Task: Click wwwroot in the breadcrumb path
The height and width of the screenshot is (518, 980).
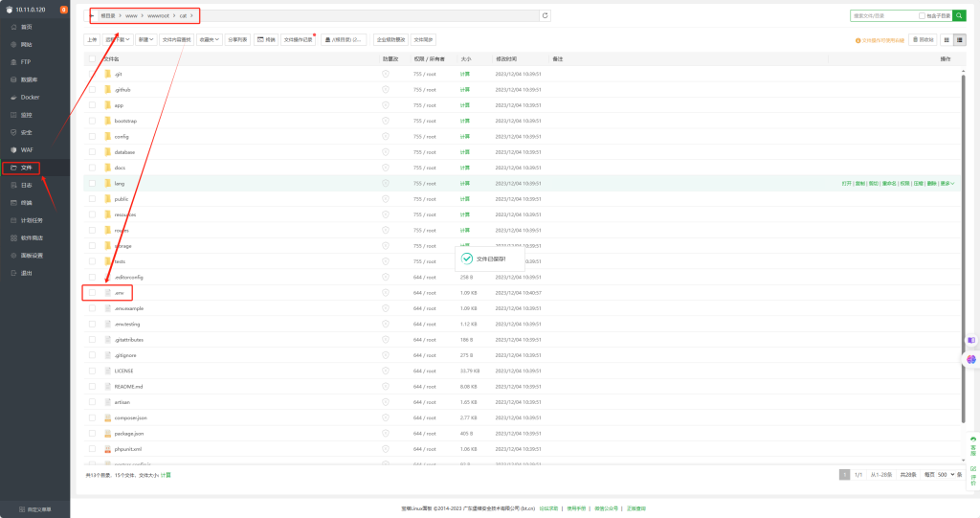Action: tap(158, 15)
